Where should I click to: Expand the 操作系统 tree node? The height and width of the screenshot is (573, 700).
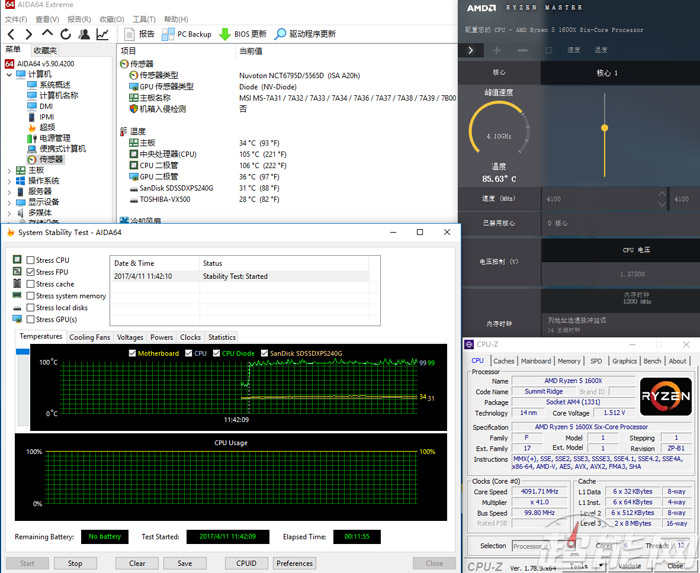point(9,181)
